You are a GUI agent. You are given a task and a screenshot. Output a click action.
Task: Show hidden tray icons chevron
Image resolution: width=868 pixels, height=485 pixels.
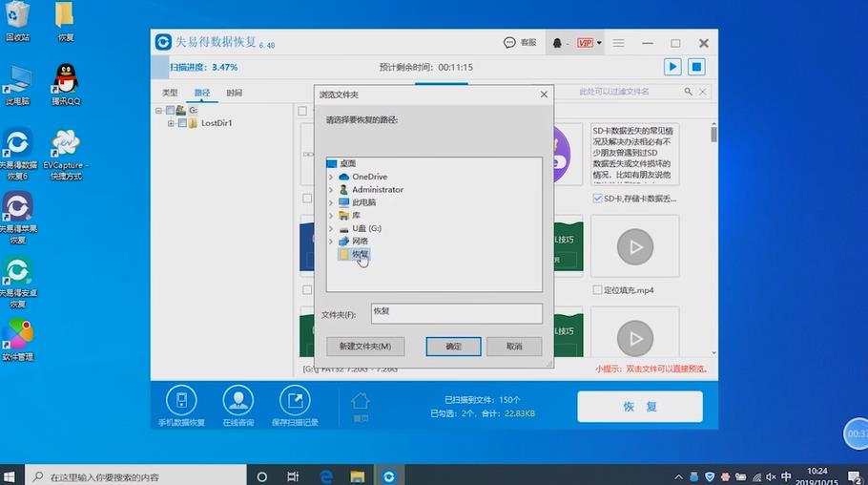coord(679,476)
